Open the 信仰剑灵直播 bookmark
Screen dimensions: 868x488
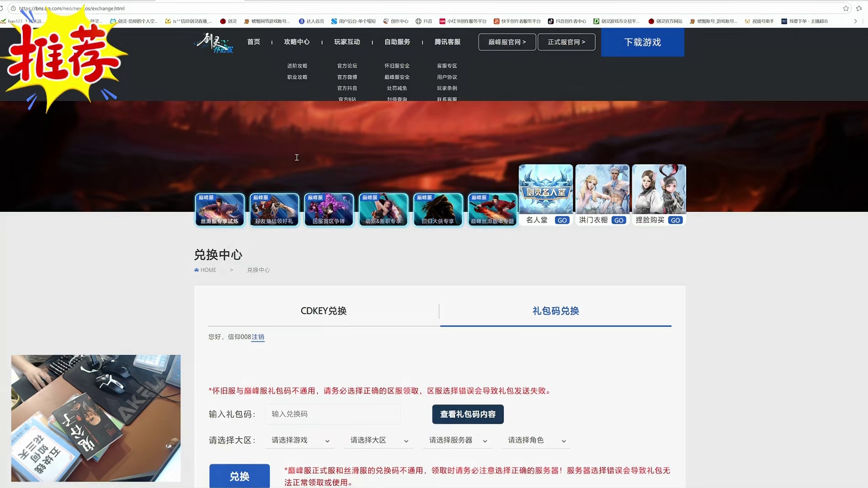click(x=189, y=21)
